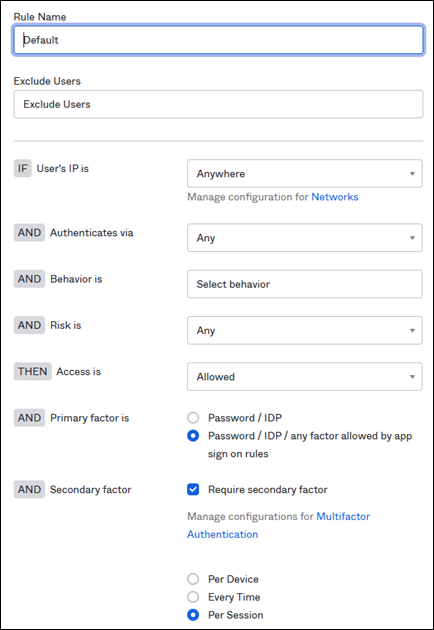Select Password / IDP radio button
434x630 pixels.
coord(193,418)
